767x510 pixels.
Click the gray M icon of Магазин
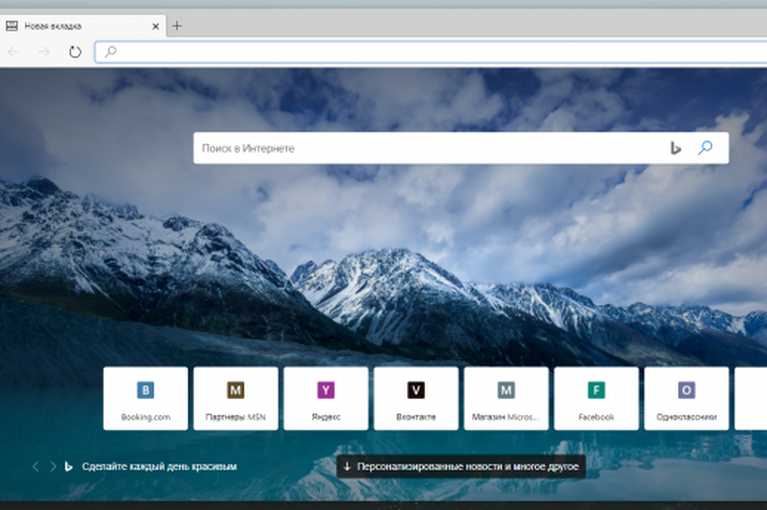pos(506,390)
